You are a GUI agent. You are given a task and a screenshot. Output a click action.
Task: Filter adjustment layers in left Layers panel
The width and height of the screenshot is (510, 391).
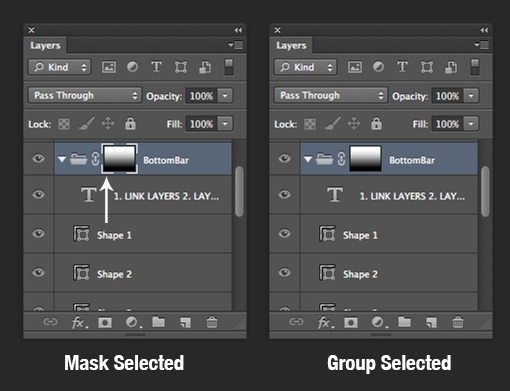(x=132, y=67)
